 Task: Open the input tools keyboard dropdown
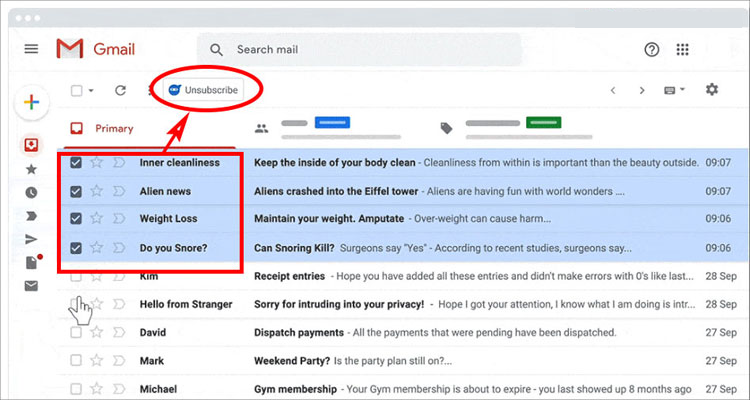[x=674, y=90]
